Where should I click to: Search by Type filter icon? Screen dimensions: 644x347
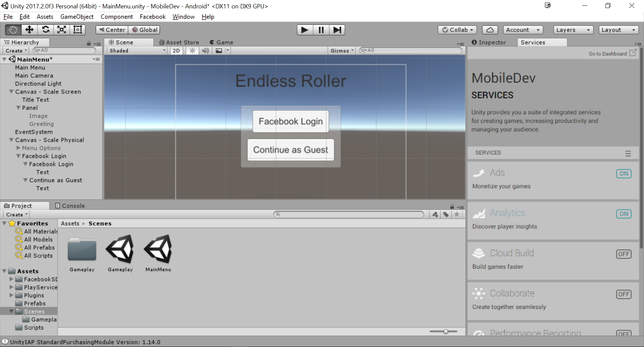point(435,215)
